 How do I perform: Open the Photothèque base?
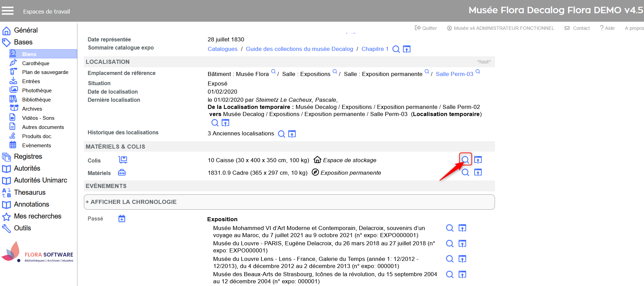pos(37,91)
